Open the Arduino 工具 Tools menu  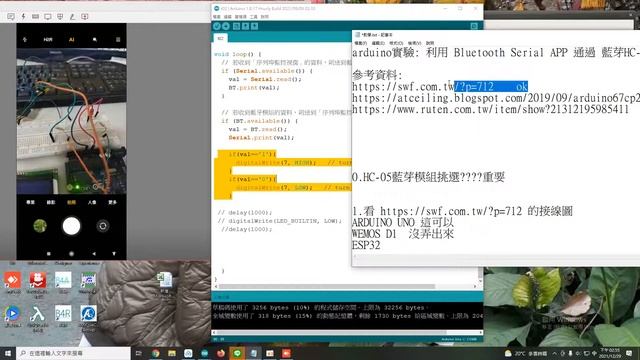tap(253, 17)
